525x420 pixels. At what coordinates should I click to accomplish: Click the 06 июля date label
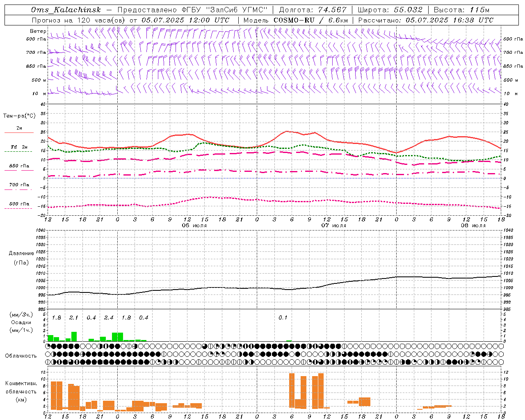coord(194,226)
